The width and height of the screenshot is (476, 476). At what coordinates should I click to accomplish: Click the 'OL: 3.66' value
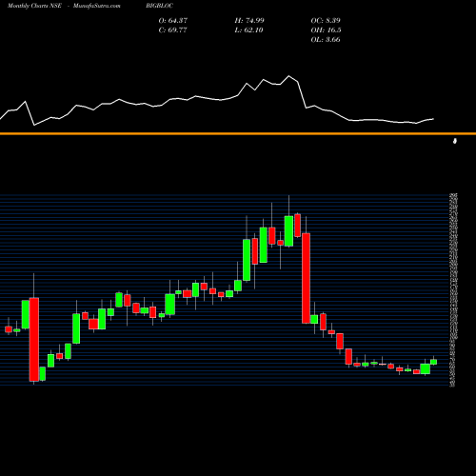[326, 40]
